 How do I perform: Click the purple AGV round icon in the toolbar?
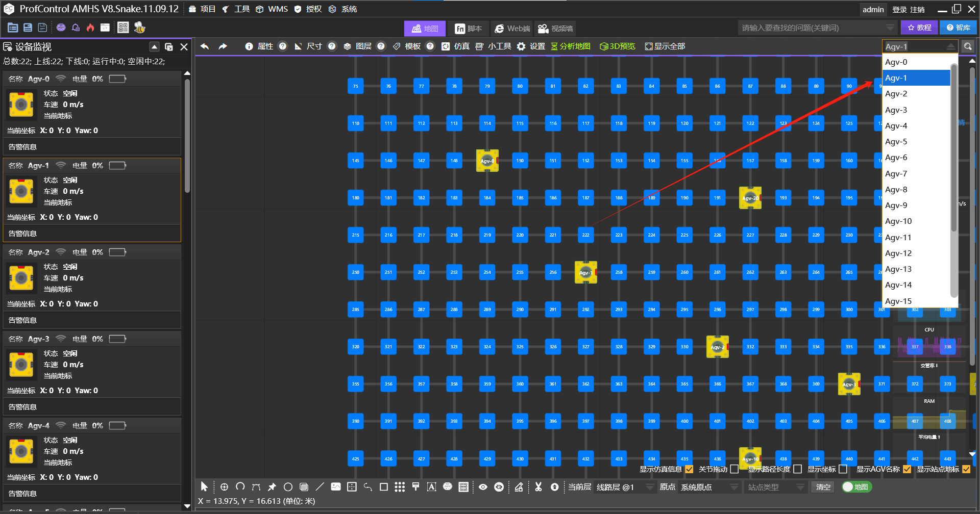[61, 28]
